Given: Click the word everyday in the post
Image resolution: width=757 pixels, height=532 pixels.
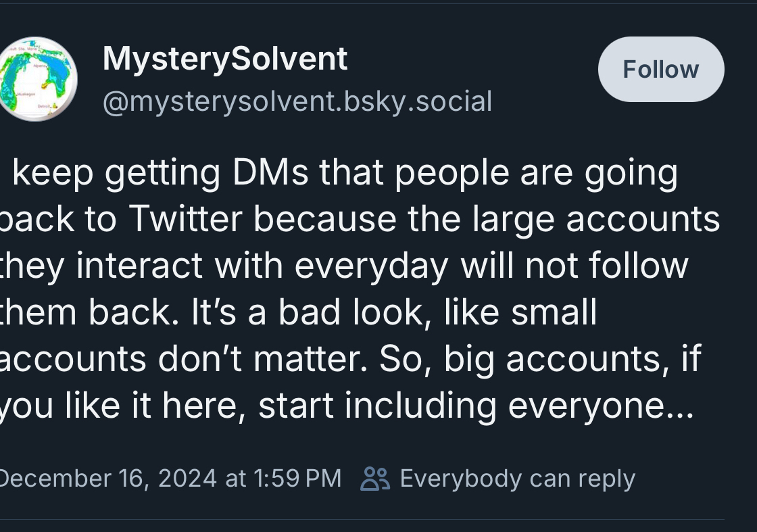Looking at the screenshot, I should click(x=371, y=266).
